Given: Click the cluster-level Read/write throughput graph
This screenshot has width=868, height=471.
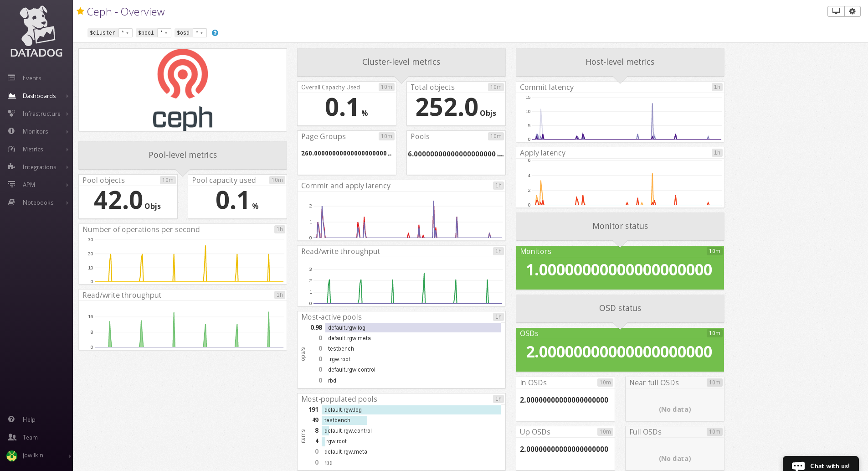Looking at the screenshot, I should click(401, 282).
